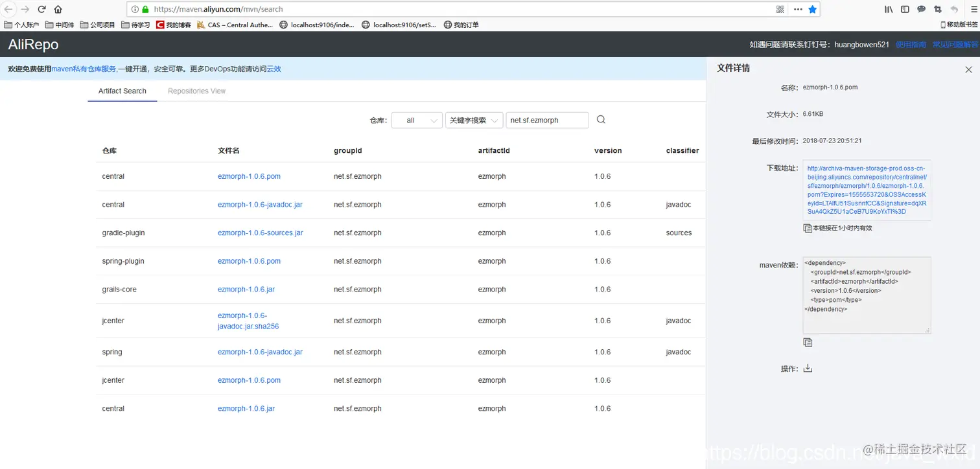This screenshot has height=469, width=980.
Task: Open the 待学习 bookmark folder
Action: pyautogui.click(x=135, y=25)
